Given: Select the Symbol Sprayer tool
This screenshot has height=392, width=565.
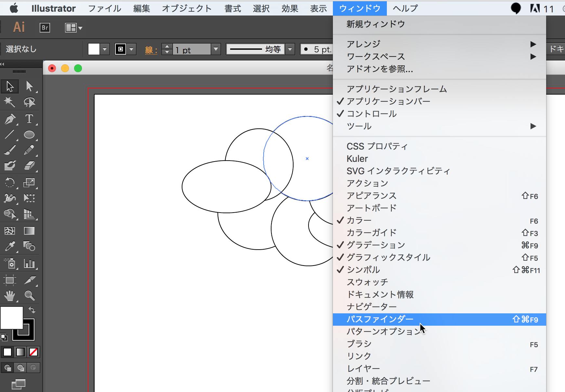Looking at the screenshot, I should tap(10, 263).
